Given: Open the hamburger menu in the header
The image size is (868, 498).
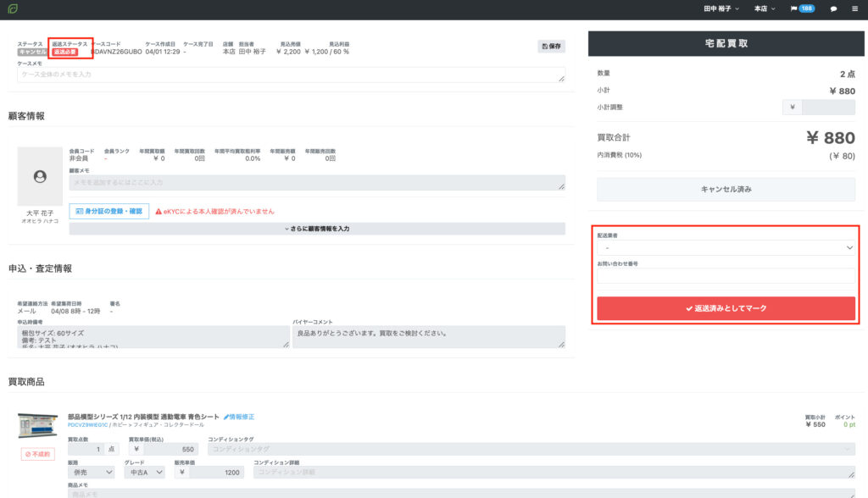Looking at the screenshot, I should pos(854,8).
